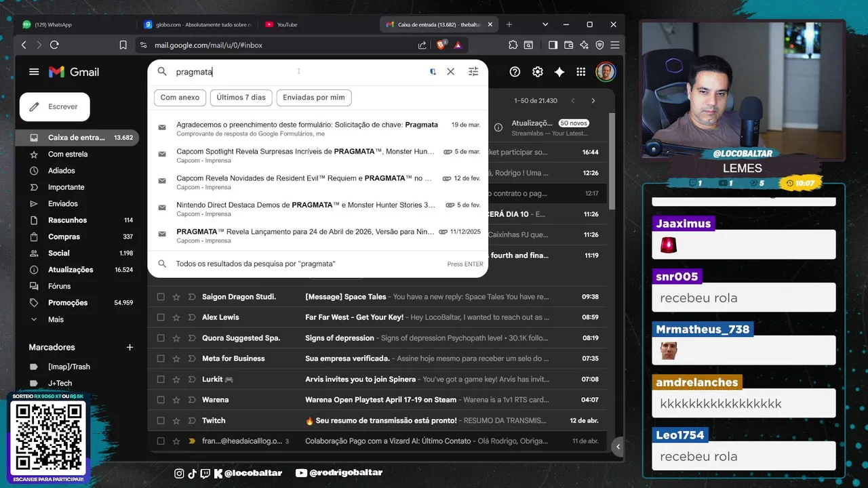The image size is (868, 488).
Task: Share this page icon in address bar
Action: point(422,45)
